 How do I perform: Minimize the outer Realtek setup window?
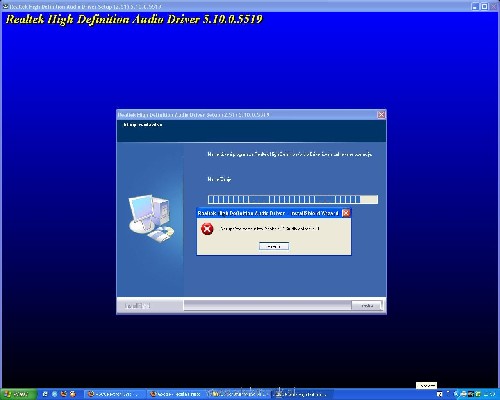pos(475,6)
